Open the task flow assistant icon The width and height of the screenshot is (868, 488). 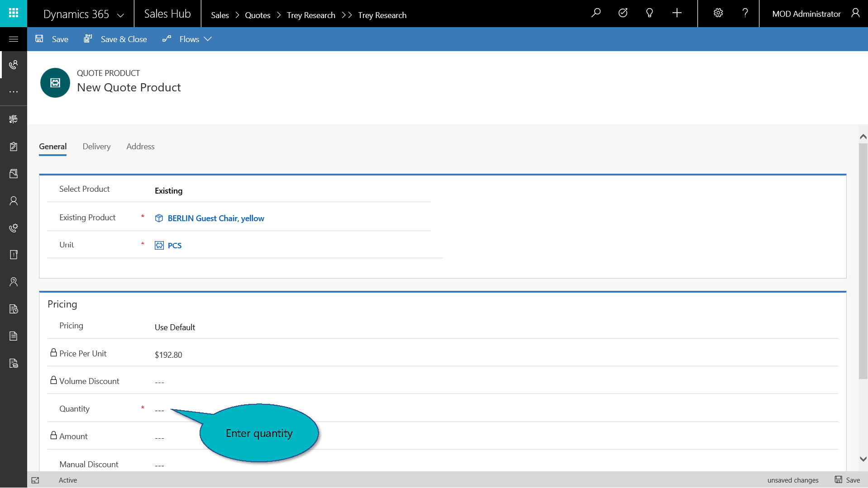(x=623, y=13)
